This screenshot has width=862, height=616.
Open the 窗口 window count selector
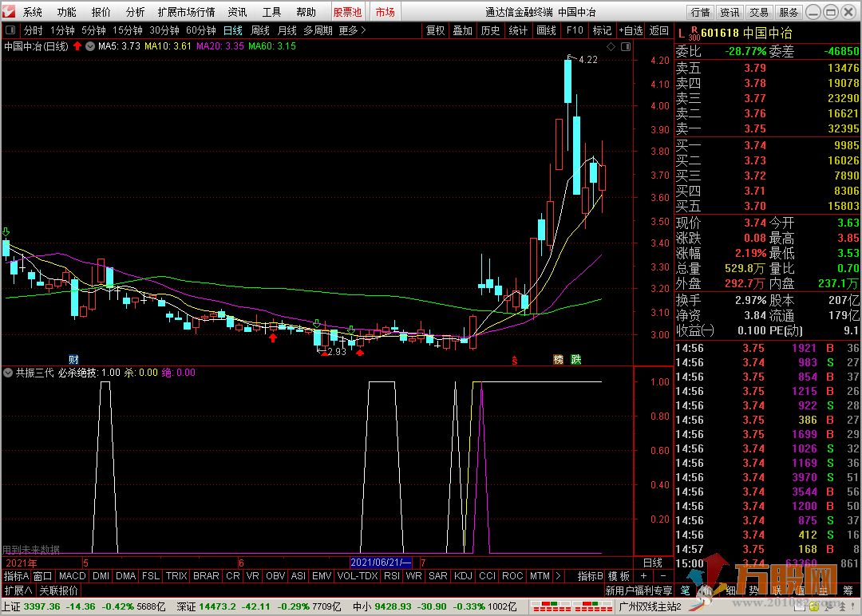pos(42,576)
